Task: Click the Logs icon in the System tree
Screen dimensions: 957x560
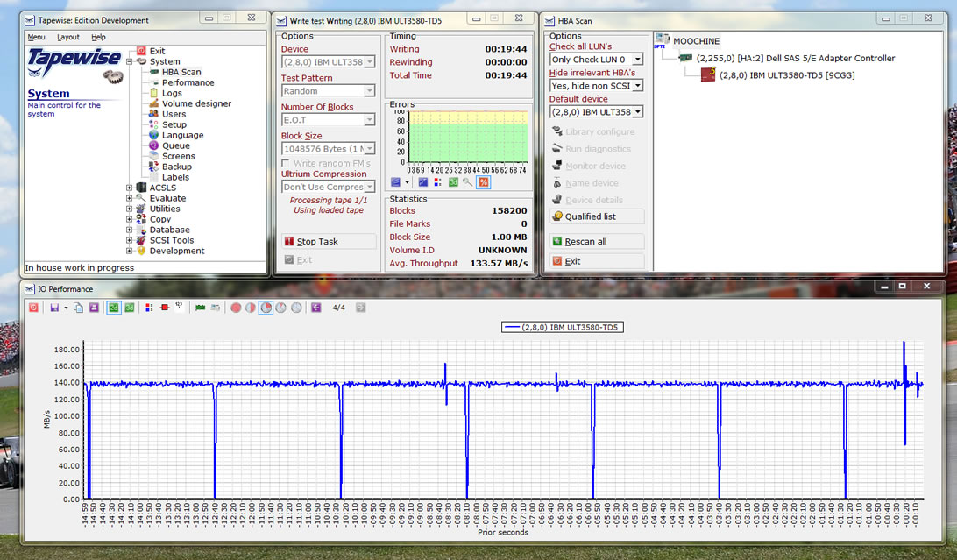Action: click(x=153, y=93)
